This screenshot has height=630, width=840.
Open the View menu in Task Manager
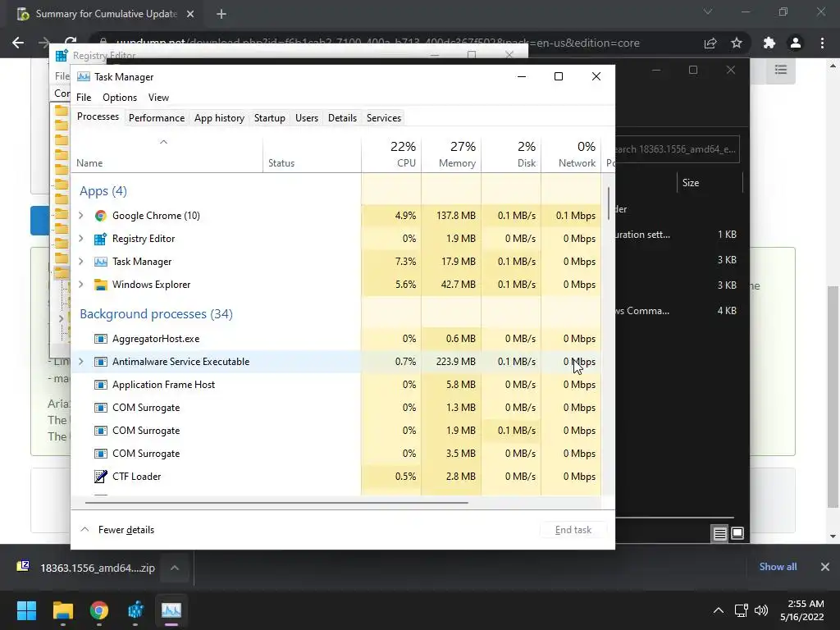(x=158, y=98)
